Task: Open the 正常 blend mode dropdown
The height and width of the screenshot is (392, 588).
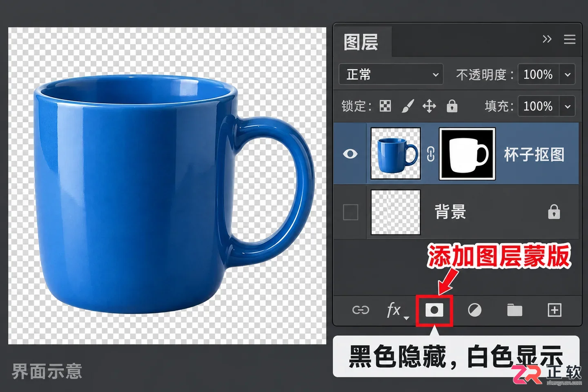Action: point(391,74)
